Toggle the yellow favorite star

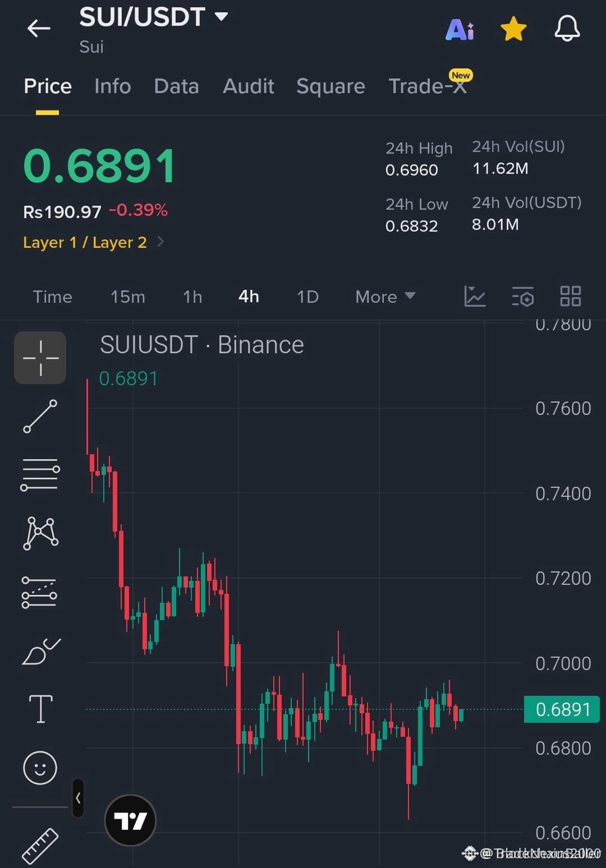[513, 29]
